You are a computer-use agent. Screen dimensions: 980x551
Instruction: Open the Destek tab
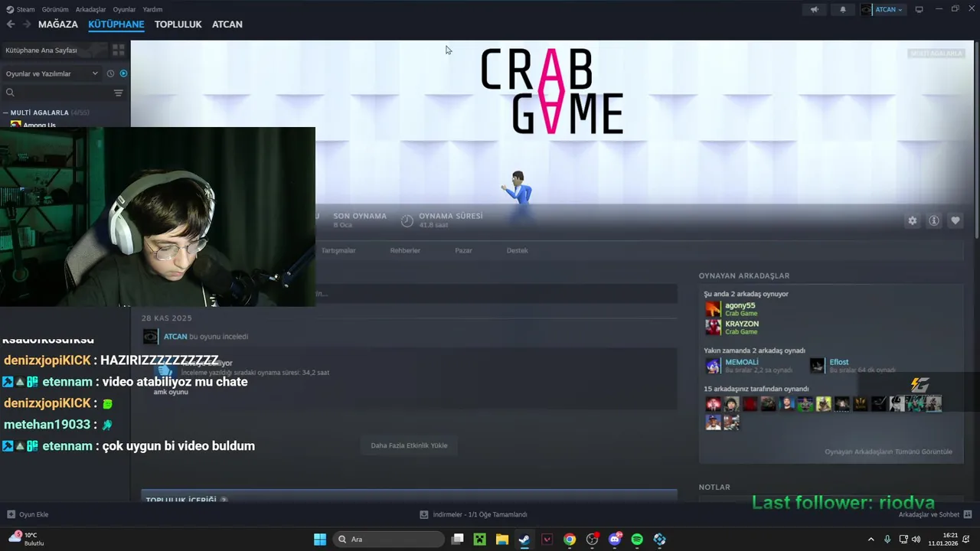518,250
